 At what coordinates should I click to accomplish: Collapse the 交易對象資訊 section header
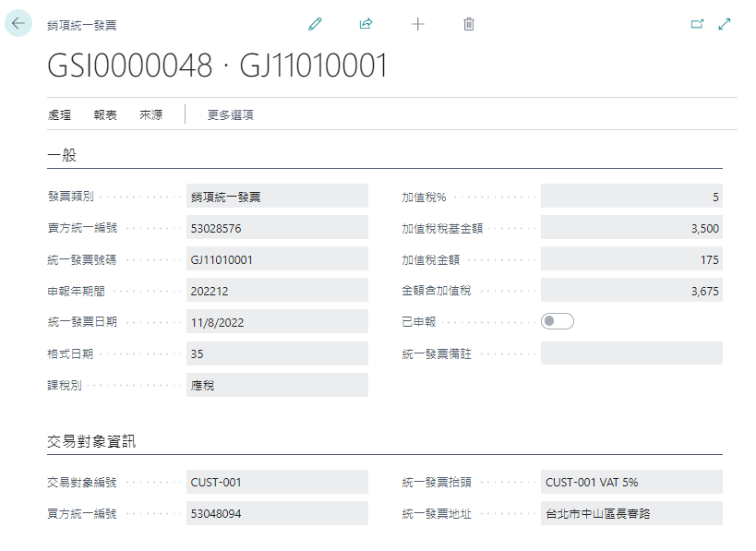(91, 441)
